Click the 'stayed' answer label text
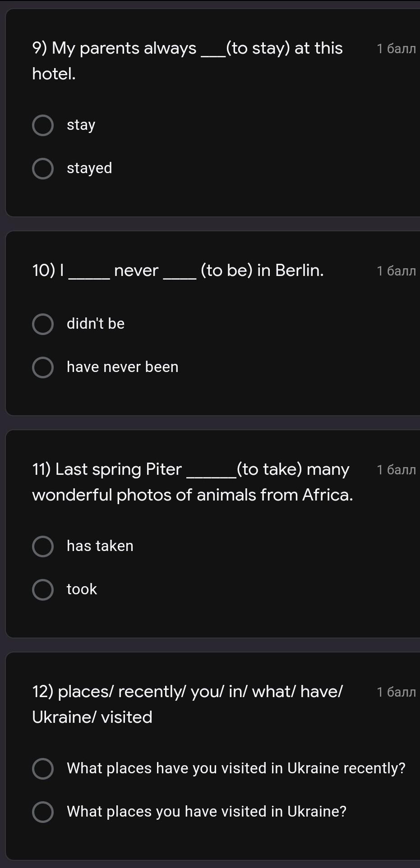The width and height of the screenshot is (420, 868). point(89,168)
